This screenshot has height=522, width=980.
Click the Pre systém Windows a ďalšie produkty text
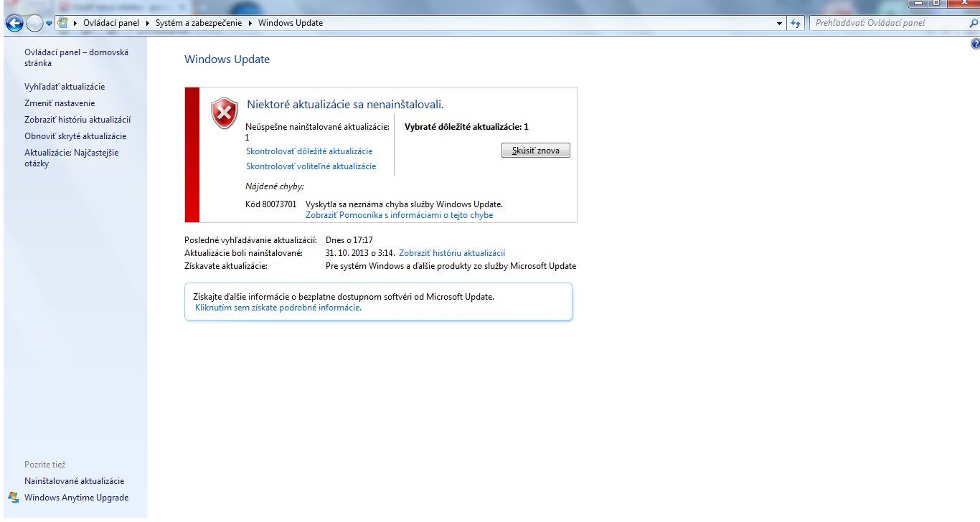[451, 266]
